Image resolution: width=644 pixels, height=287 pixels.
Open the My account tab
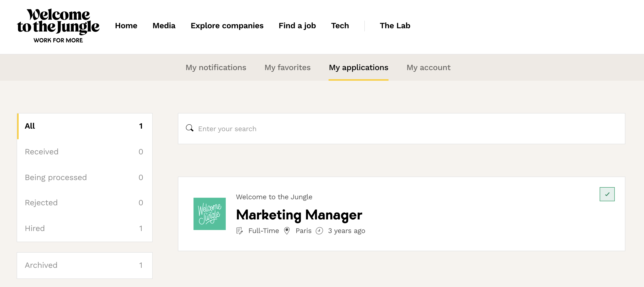428,68
